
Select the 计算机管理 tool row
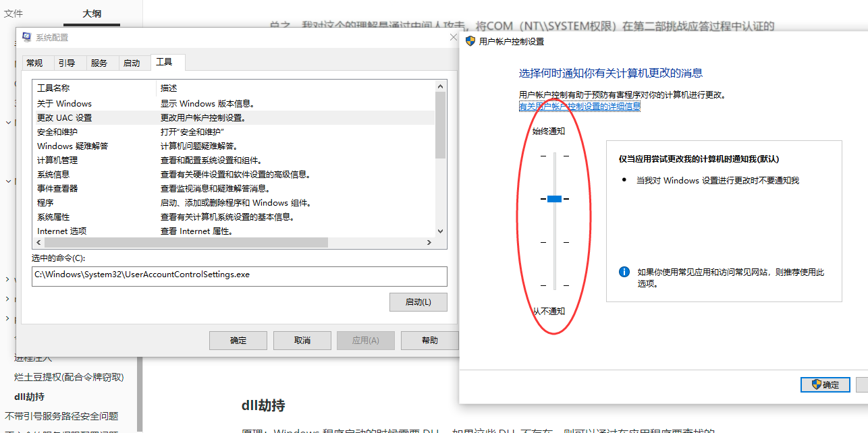[x=234, y=160]
